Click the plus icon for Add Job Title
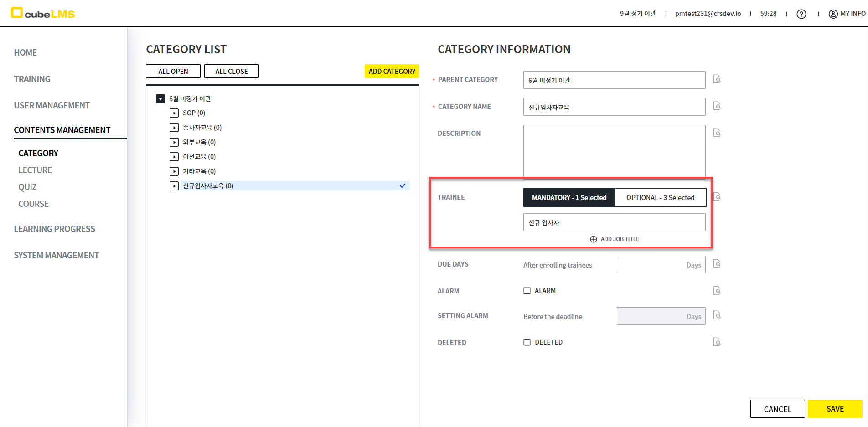868x427 pixels. [x=594, y=239]
